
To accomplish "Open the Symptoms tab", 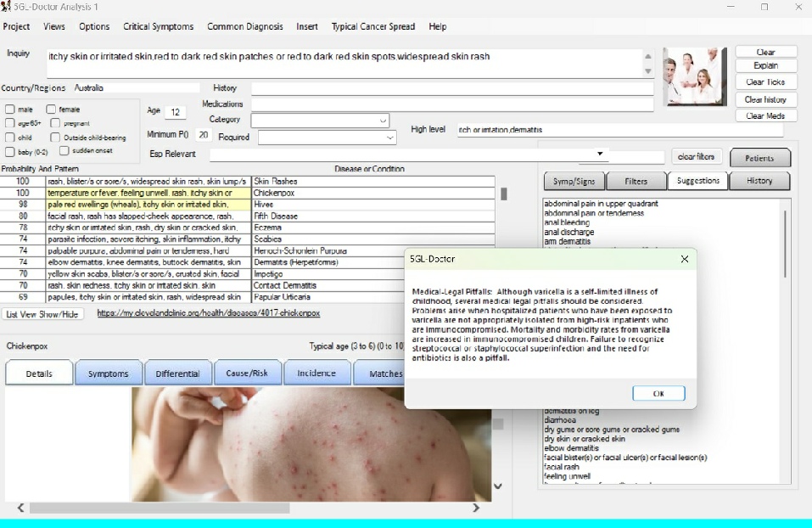I will pos(109,373).
